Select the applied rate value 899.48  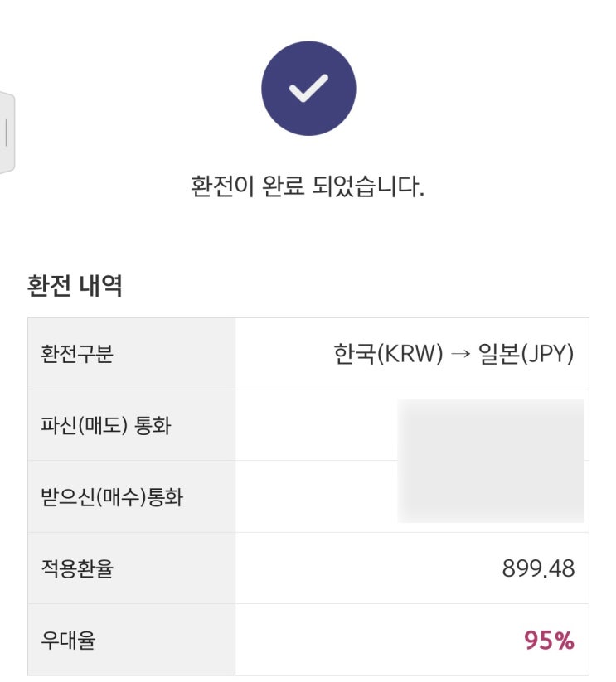[x=538, y=568]
